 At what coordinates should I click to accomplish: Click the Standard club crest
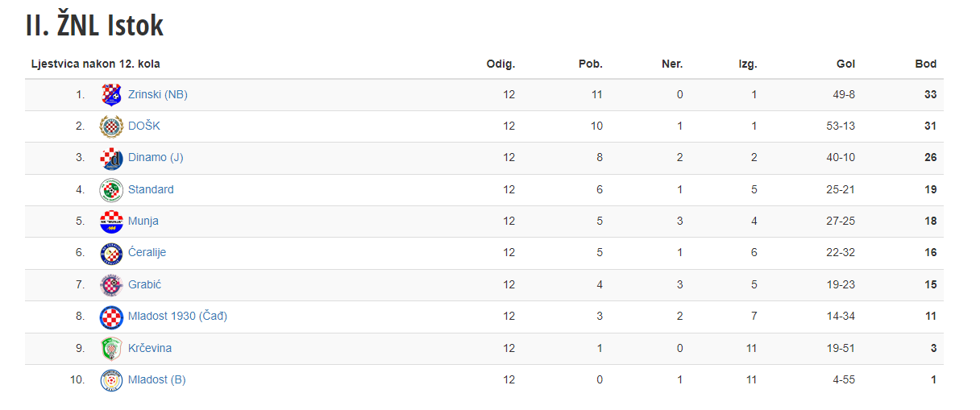[111, 190]
